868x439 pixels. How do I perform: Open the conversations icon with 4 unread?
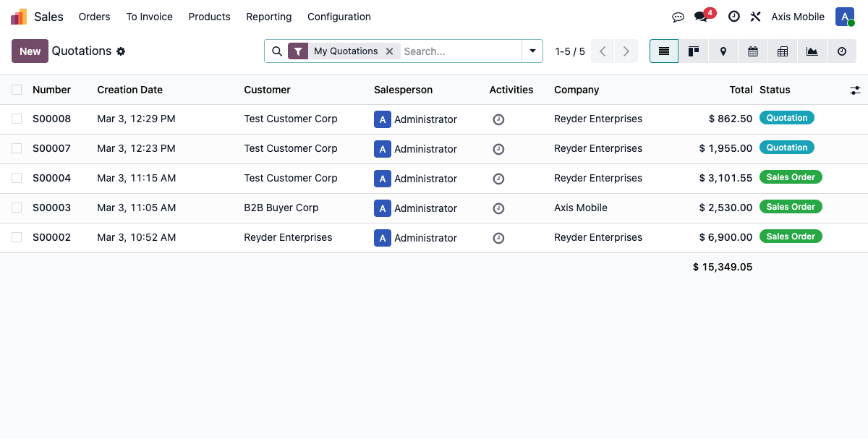(700, 17)
